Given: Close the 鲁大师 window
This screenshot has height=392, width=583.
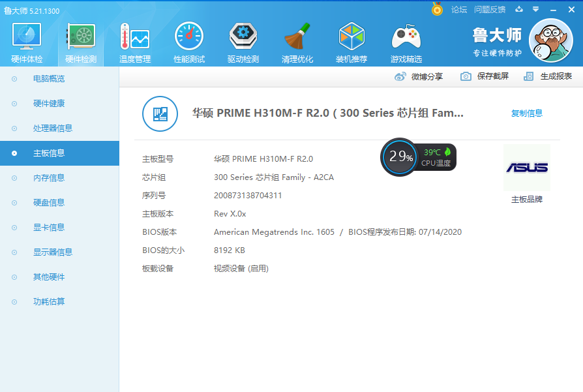Looking at the screenshot, I should 571,10.
